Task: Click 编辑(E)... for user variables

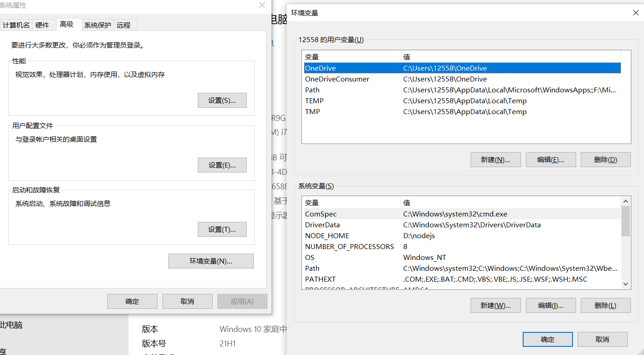Action: [x=551, y=160]
